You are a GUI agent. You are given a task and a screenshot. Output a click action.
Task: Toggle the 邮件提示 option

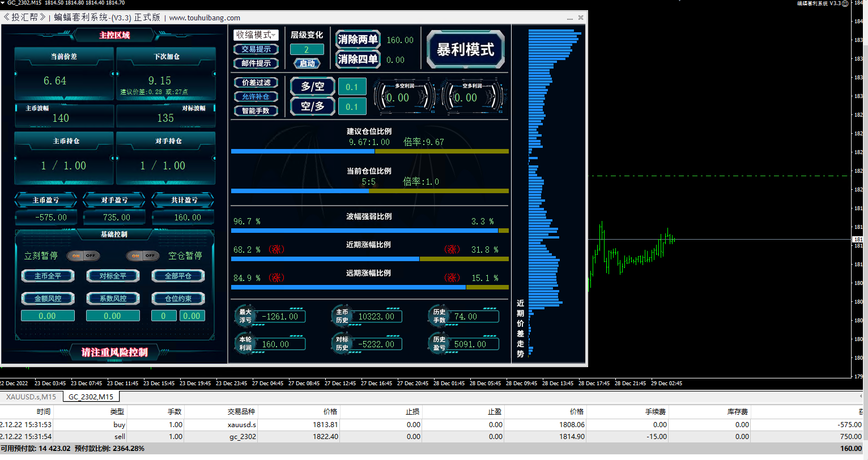(x=256, y=63)
